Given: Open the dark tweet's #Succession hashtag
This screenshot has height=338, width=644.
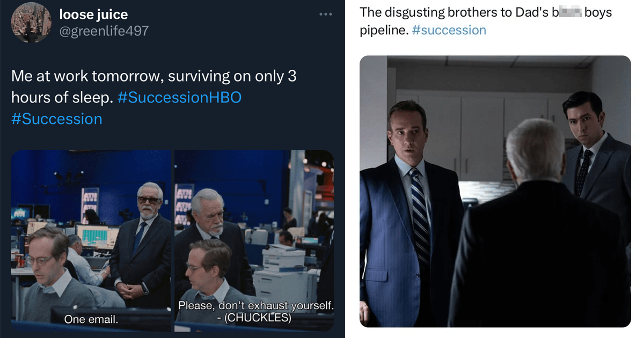Looking at the screenshot, I should pos(56,119).
